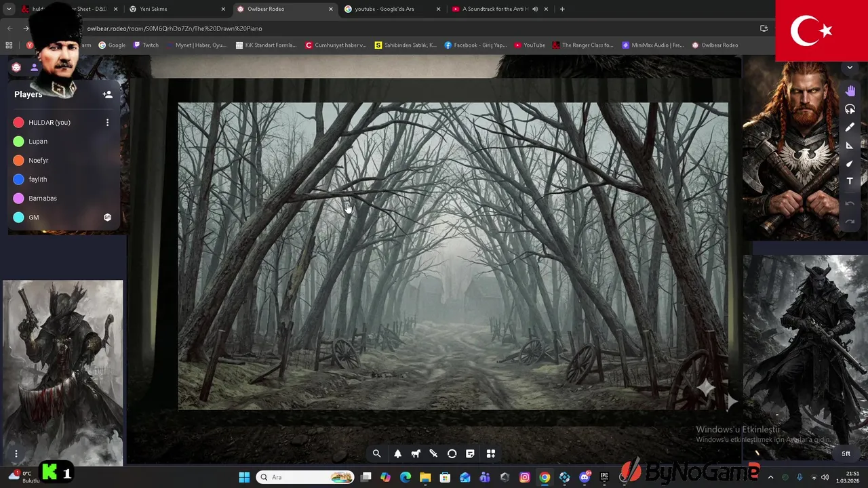Click the Undo arrow in tool panel
This screenshot has height=488, width=868.
click(850, 203)
